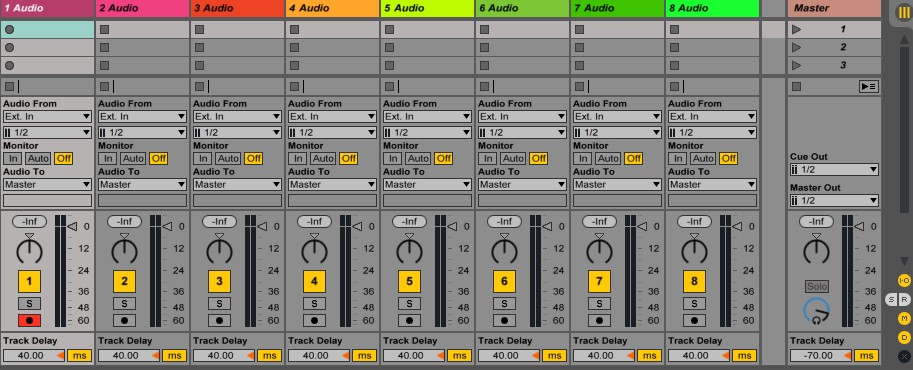This screenshot has height=370, width=913.
Task: Select the 1 Audio track header
Action: click(47, 8)
